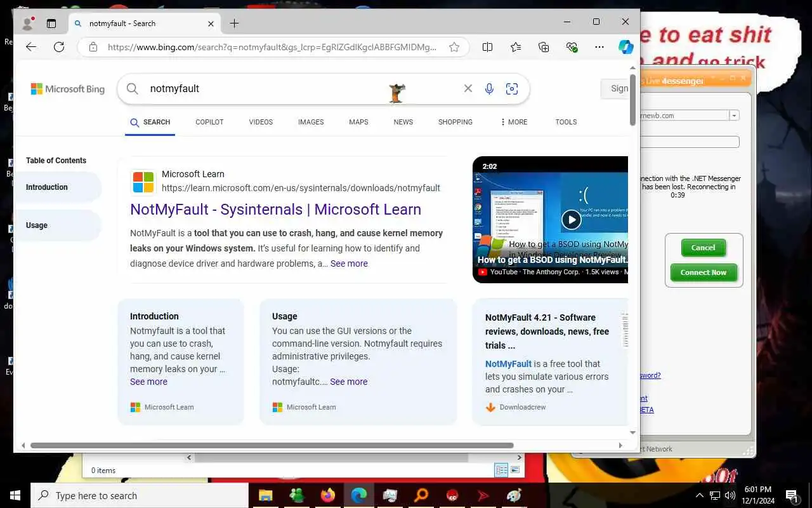Open the Windows Start menu
The image size is (812, 508).
point(15,495)
